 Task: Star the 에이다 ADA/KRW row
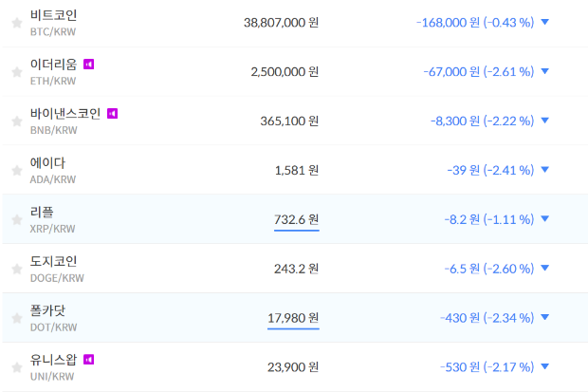click(16, 170)
